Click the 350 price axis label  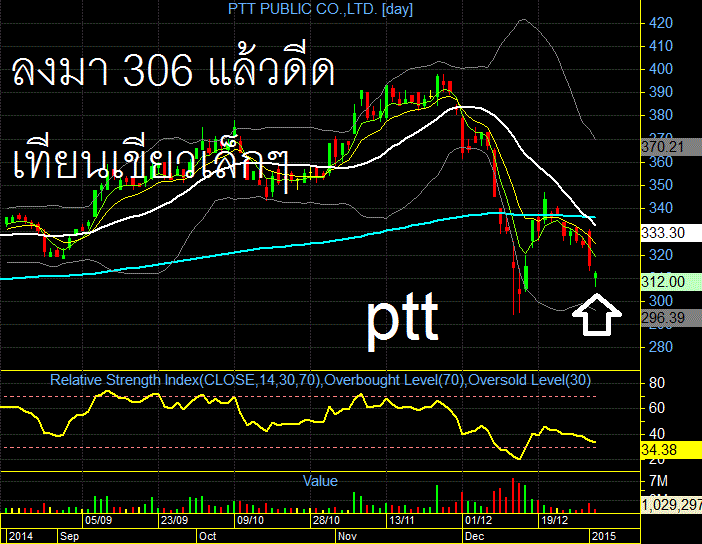pos(661,185)
